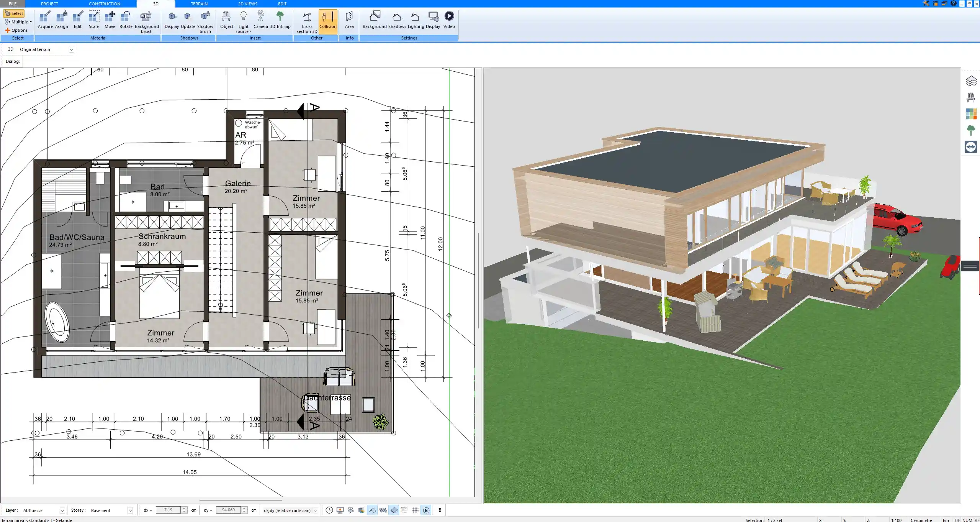
Task: Select the Acquire material tool
Action: coord(45,20)
